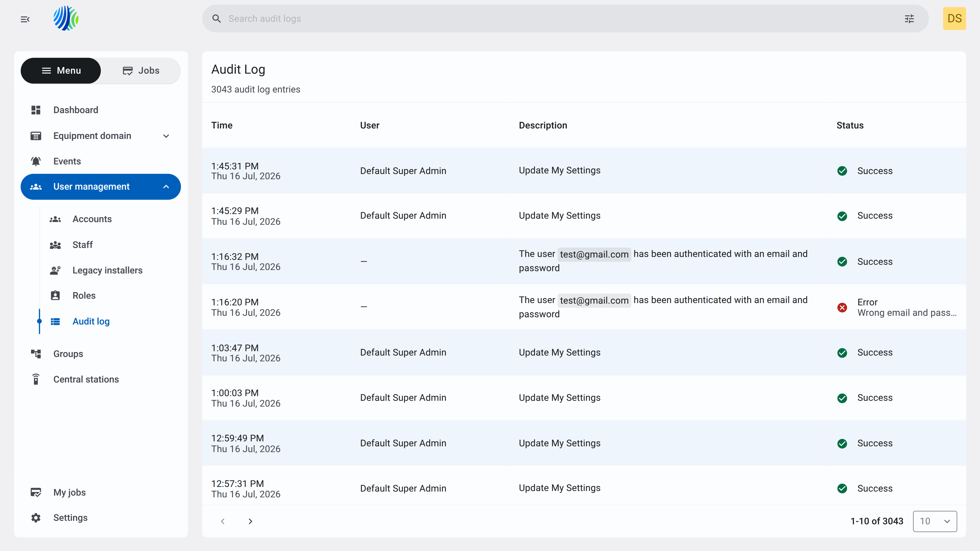Open the Dashboard menu item
Image resolution: width=980 pixels, height=551 pixels.
click(101, 110)
